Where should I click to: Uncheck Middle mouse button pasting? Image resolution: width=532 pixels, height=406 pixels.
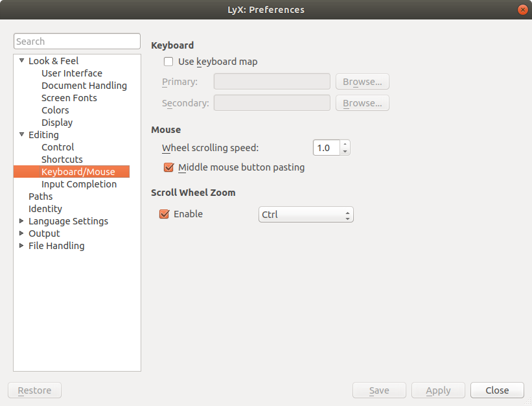point(168,167)
